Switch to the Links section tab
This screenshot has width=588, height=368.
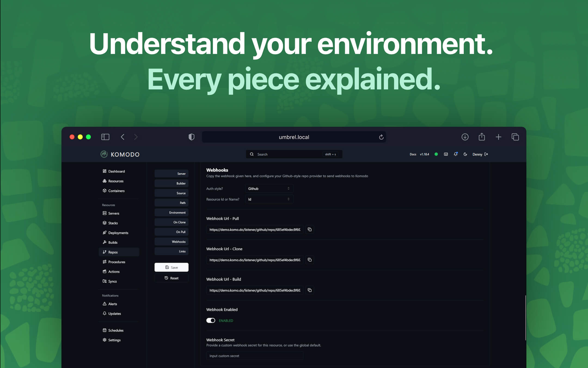pos(171,251)
